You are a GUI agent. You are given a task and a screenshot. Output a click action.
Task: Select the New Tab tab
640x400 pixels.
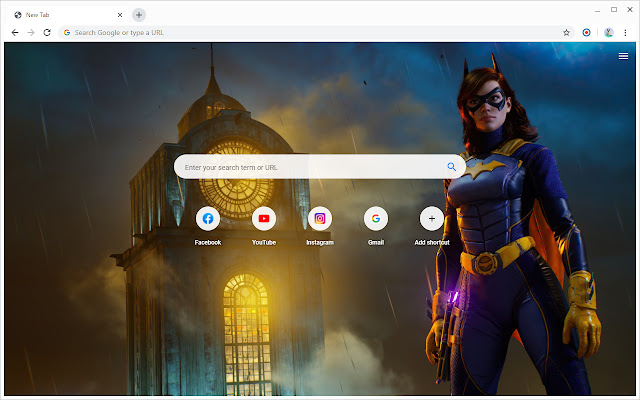pos(67,15)
